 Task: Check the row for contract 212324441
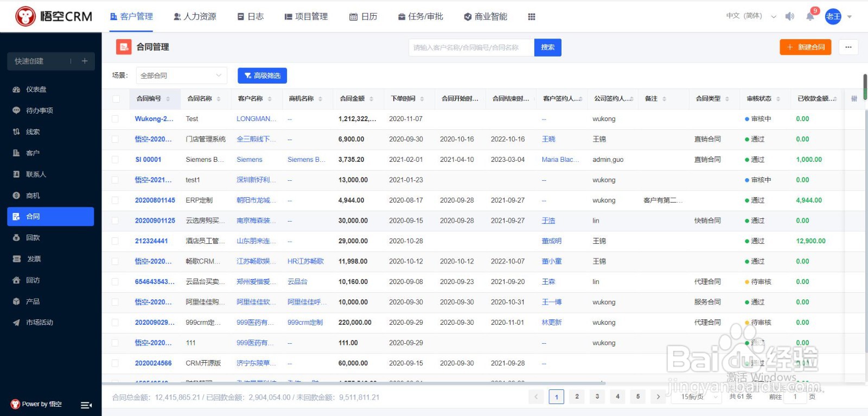[115, 241]
